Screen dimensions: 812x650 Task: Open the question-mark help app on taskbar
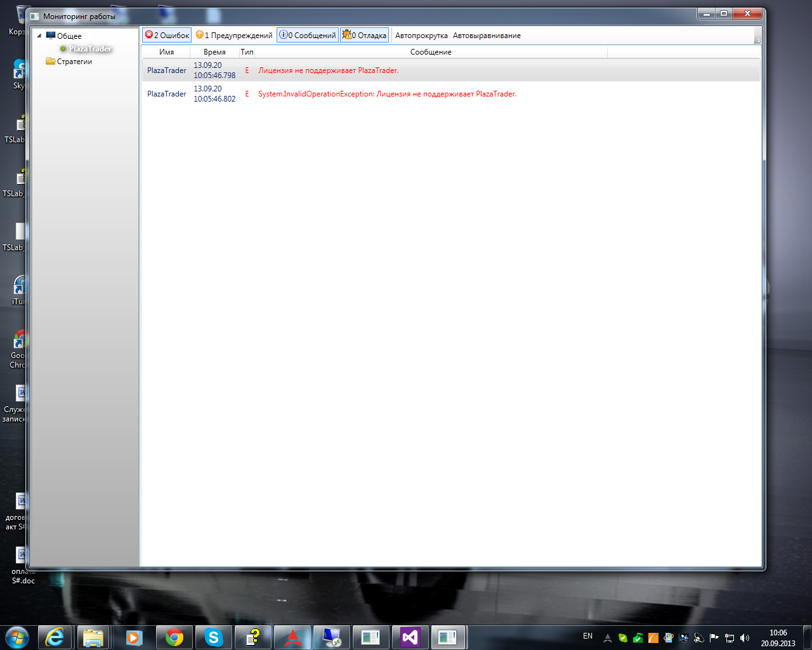[x=252, y=637]
